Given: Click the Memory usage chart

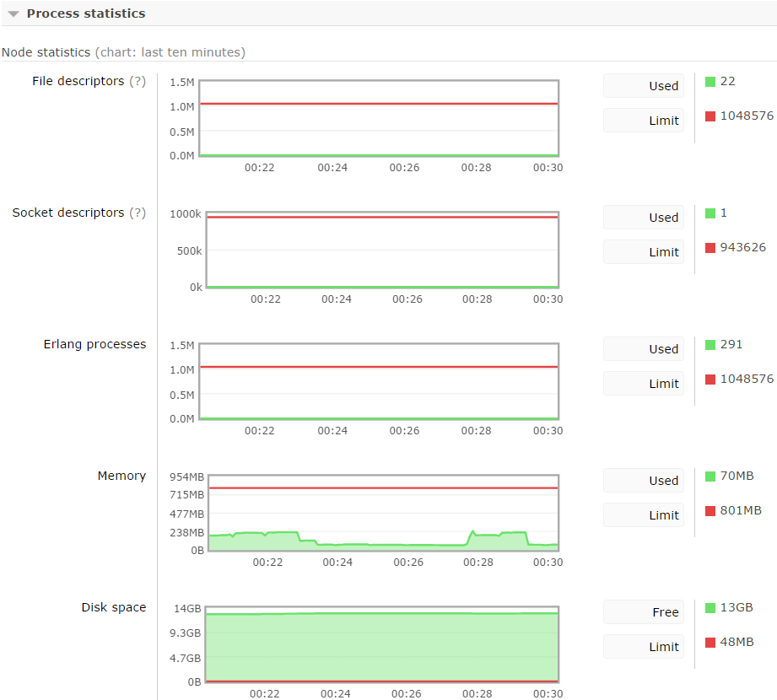Looking at the screenshot, I should point(382,513).
